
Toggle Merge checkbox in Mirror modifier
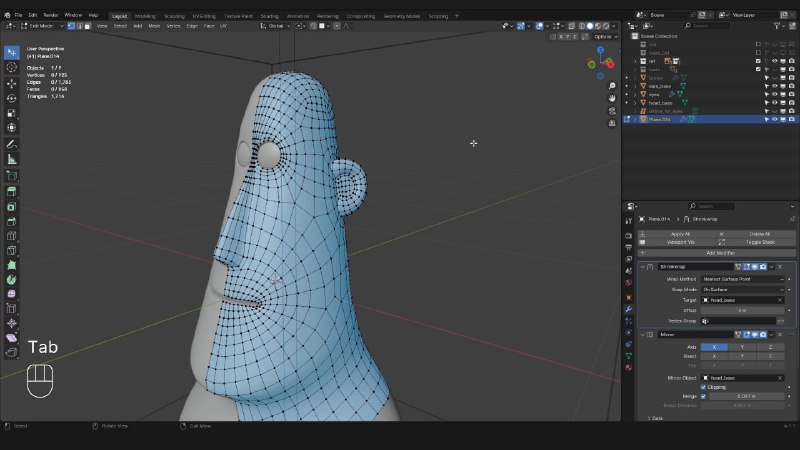pos(704,396)
